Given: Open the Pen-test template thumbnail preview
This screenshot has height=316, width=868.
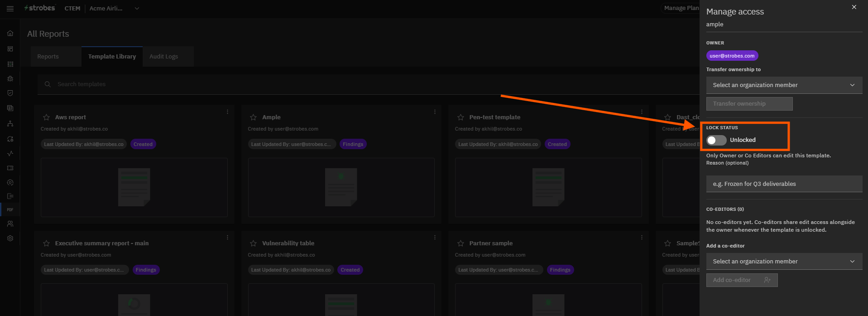Looking at the screenshot, I should [x=548, y=187].
